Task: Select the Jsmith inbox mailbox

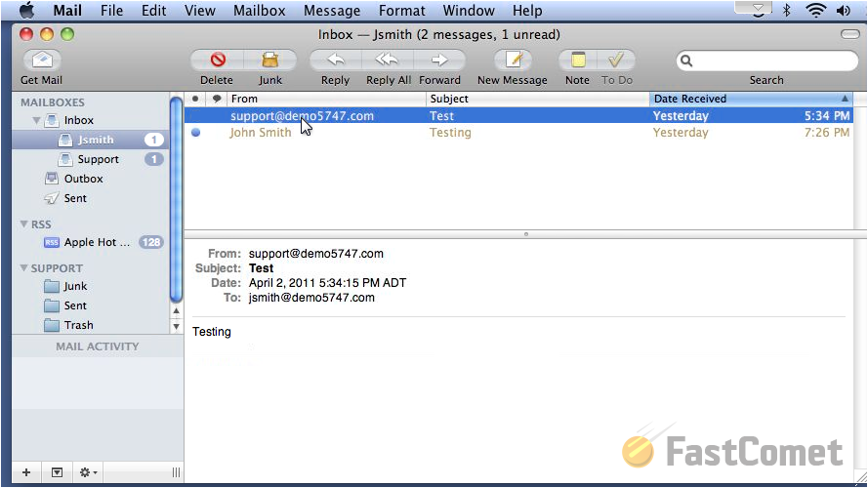Action: pos(89,140)
